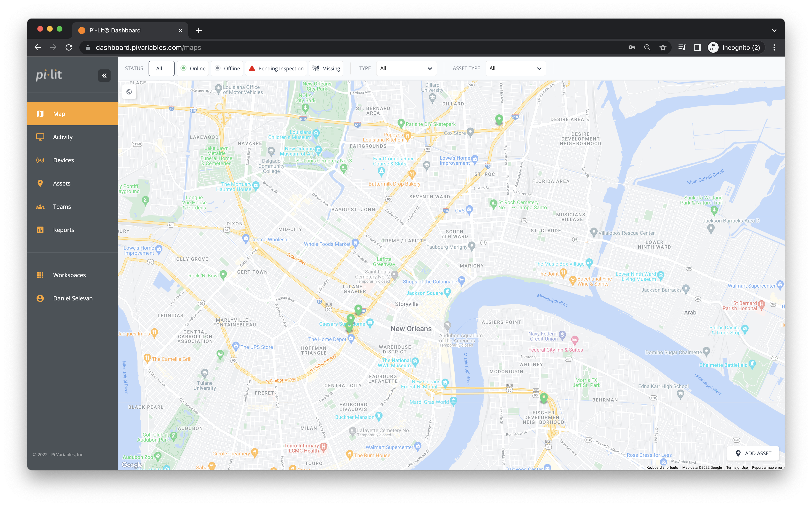Image resolution: width=812 pixels, height=506 pixels.
Task: Go to the Teams page
Action: pyautogui.click(x=62, y=207)
